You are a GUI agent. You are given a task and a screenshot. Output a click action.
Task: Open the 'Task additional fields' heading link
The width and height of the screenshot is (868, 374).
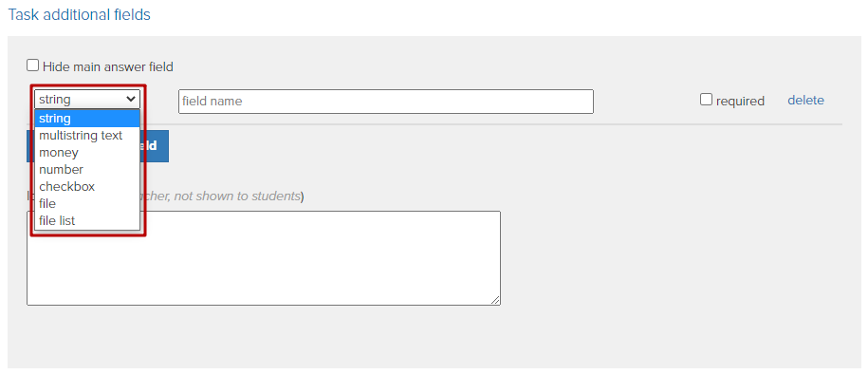[79, 14]
